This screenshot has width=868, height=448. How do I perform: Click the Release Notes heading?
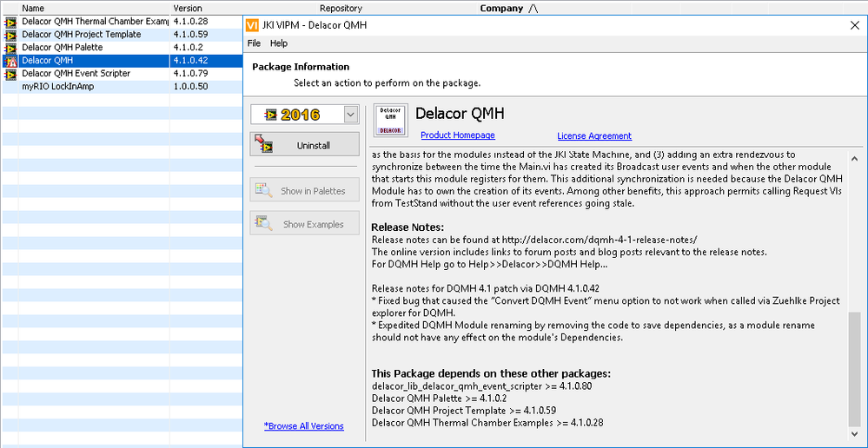[408, 227]
